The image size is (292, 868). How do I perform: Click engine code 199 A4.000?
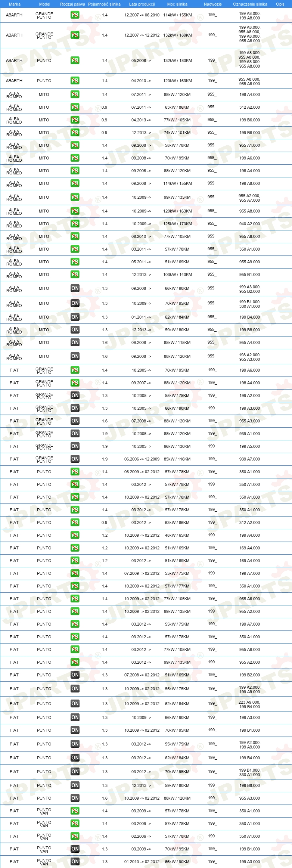click(249, 535)
